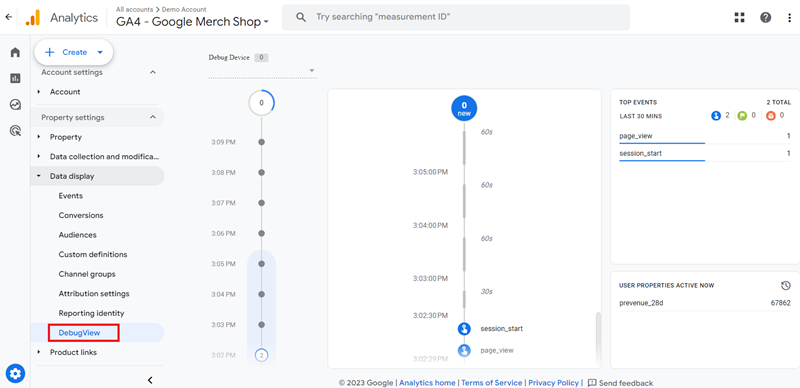Screen dimensions: 800x388
Task: Open the Google apps grid icon
Action: coord(739,17)
